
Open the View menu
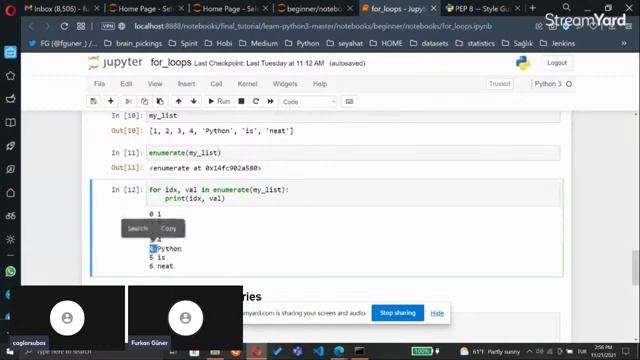[x=155, y=84]
